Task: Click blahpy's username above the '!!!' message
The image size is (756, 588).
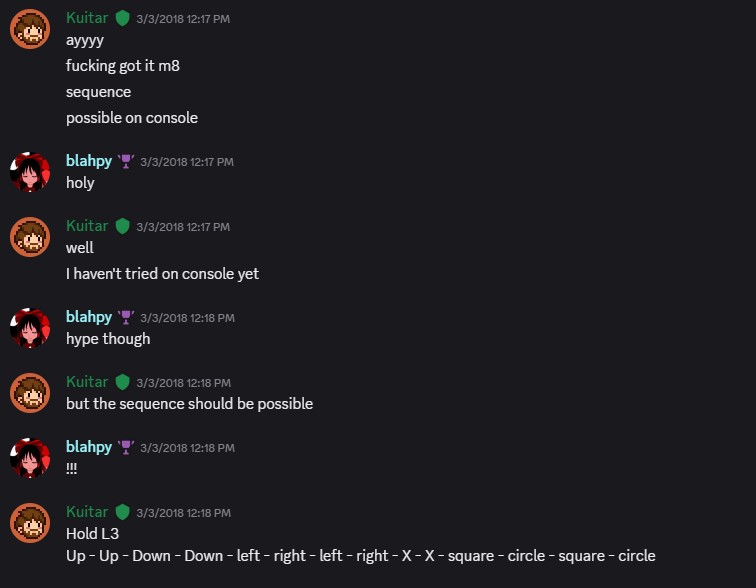Action: (x=89, y=447)
